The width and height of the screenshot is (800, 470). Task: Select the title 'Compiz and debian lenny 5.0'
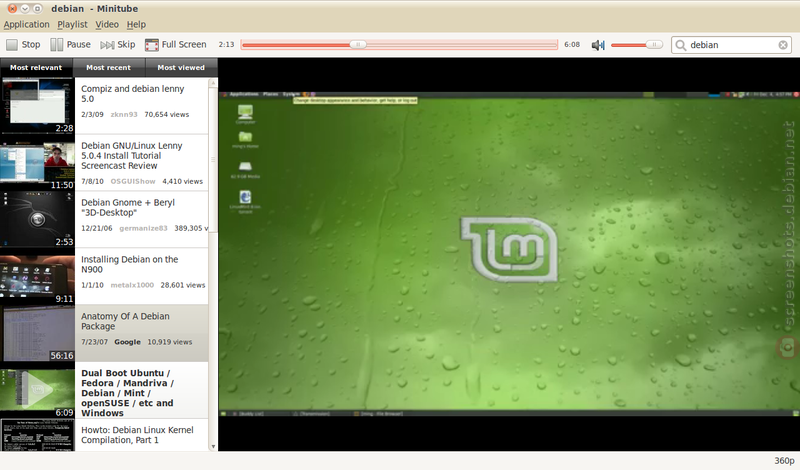133,94
